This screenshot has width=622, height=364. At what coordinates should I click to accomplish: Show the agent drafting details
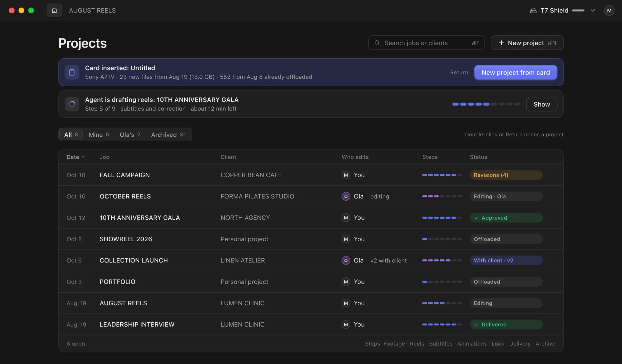(541, 104)
